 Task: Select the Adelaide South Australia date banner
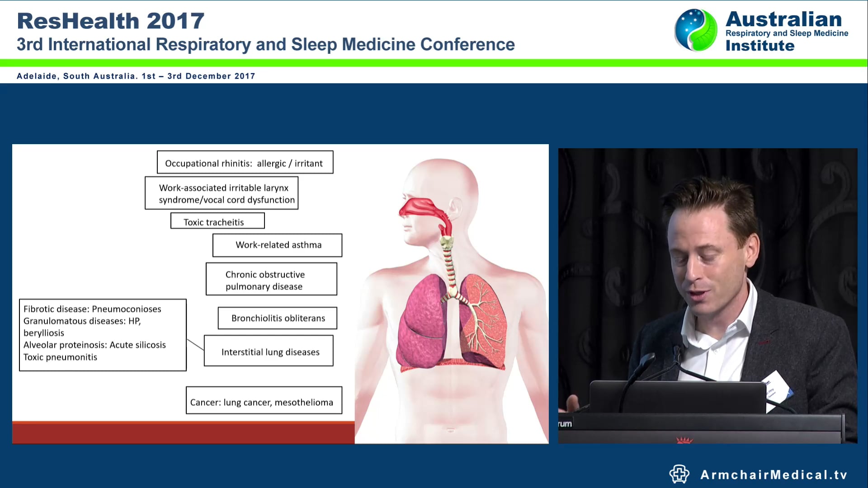click(136, 76)
